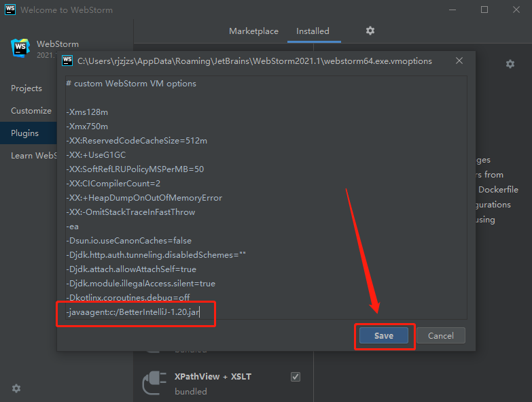This screenshot has height=402, width=532.
Task: Click the WebStorm icon in the window title bar
Action: pos(10,10)
